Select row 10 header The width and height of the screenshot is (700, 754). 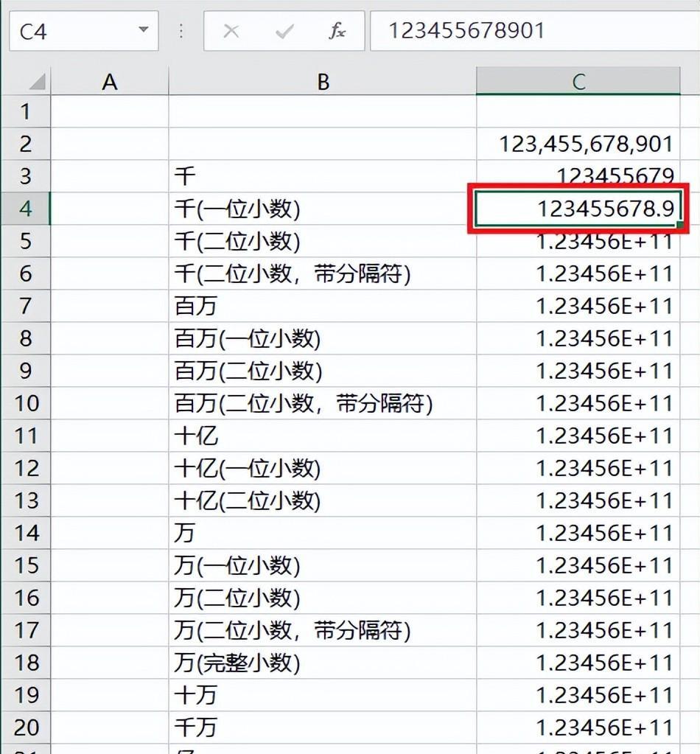click(x=26, y=403)
